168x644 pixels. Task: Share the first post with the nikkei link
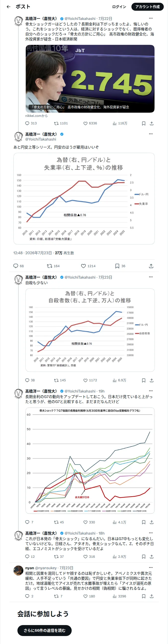pyautogui.click(x=152, y=123)
